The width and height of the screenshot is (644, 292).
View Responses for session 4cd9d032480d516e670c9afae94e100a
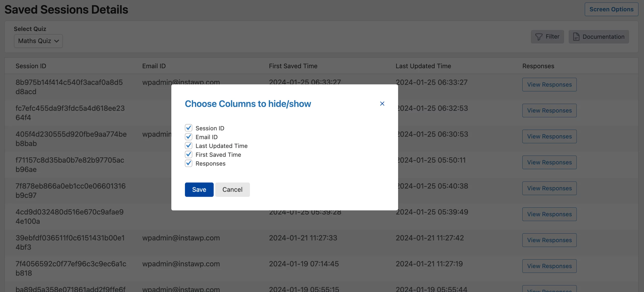coord(549,214)
